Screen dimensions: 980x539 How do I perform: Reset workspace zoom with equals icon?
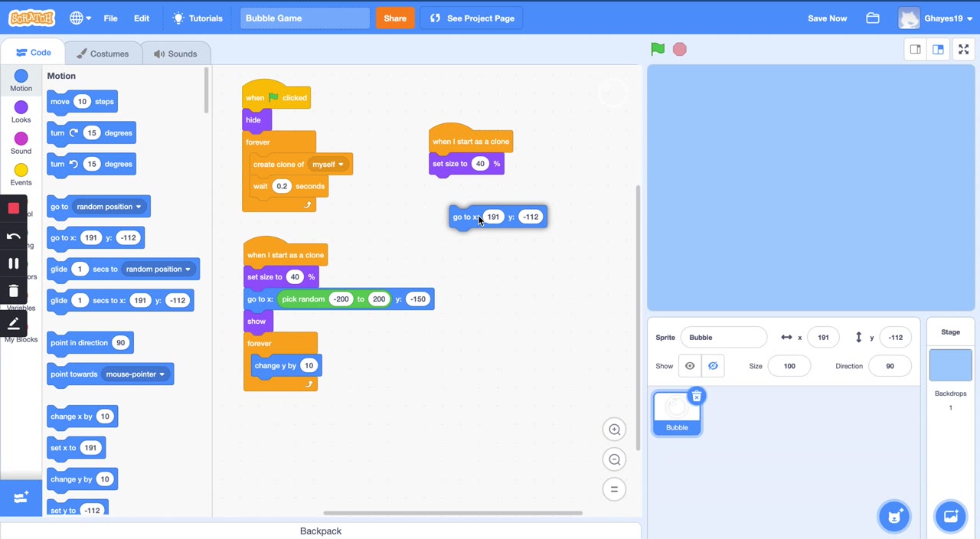click(x=614, y=489)
